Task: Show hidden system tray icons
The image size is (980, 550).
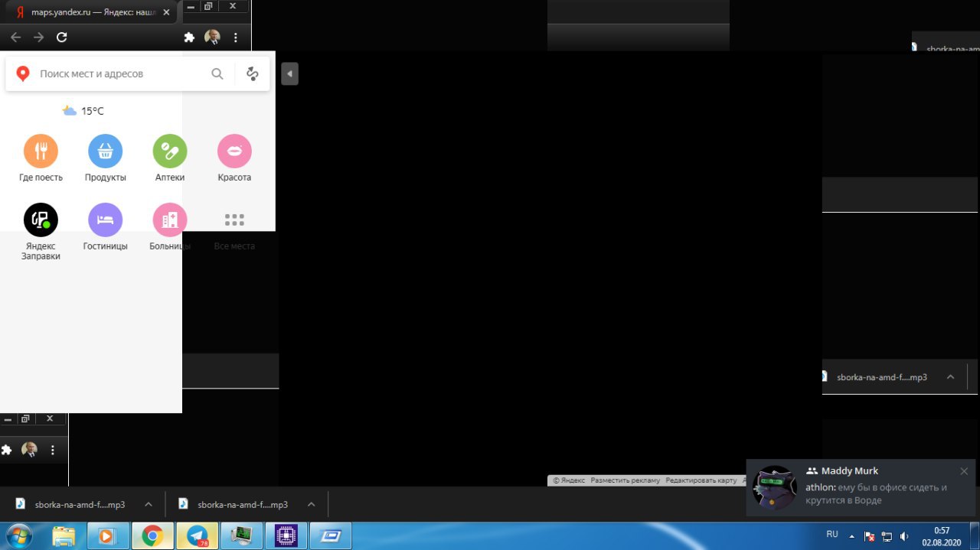Action: click(x=852, y=536)
